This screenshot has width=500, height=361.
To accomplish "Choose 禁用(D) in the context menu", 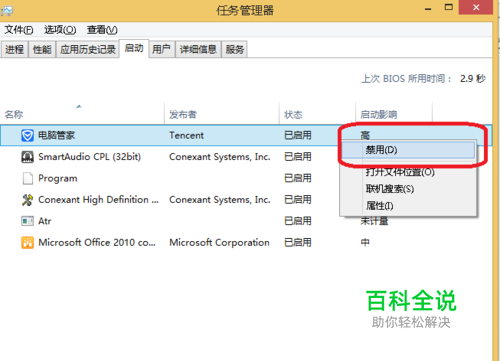I will [x=408, y=150].
